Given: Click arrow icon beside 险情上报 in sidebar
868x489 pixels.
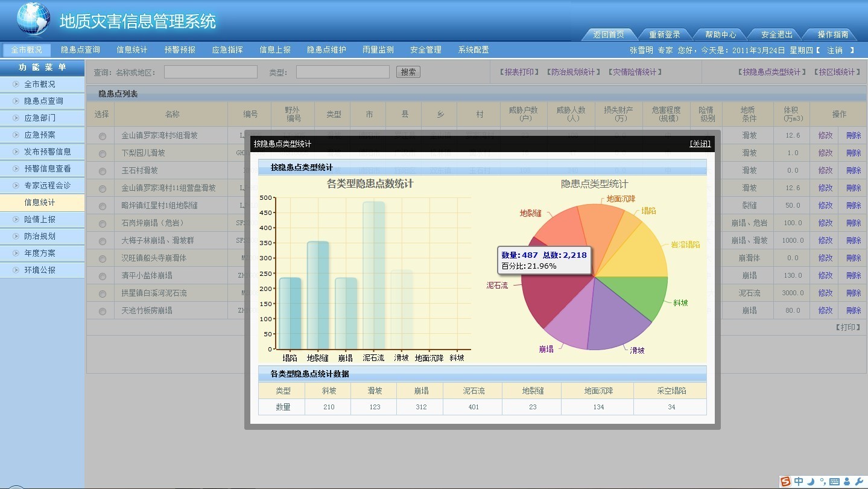Looking at the screenshot, I should (16, 219).
